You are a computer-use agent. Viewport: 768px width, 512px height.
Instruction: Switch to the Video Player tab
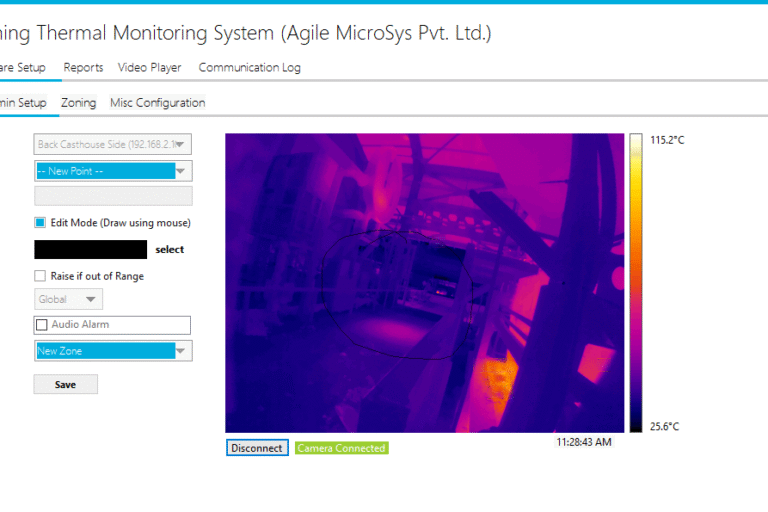coord(149,68)
